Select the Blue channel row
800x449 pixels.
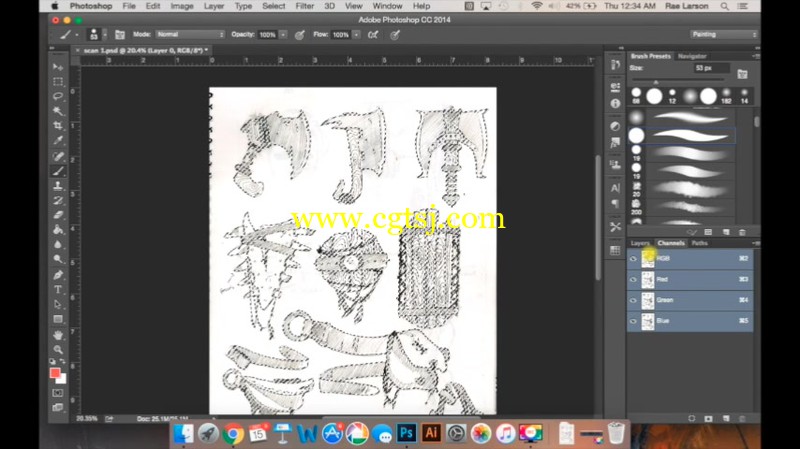click(x=690, y=321)
